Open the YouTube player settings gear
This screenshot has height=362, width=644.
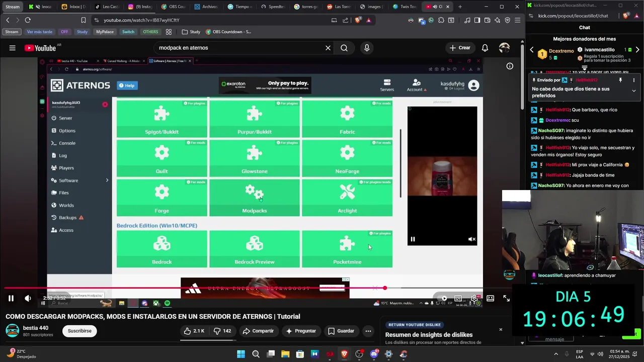(474, 298)
